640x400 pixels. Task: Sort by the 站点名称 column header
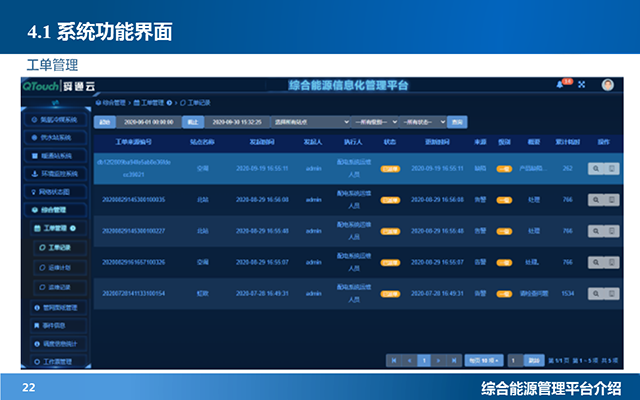[x=202, y=142]
